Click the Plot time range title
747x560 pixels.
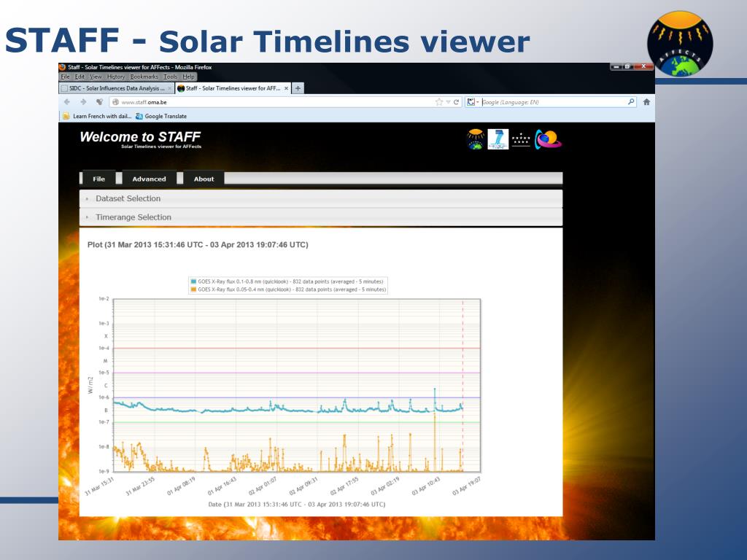[x=198, y=245]
